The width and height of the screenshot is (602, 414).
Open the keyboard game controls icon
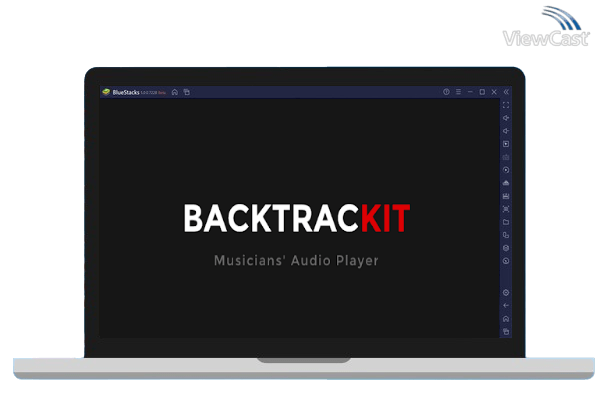tap(506, 157)
